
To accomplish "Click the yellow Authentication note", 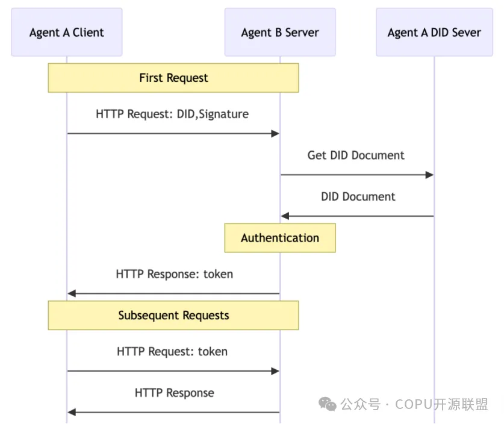I will point(280,238).
